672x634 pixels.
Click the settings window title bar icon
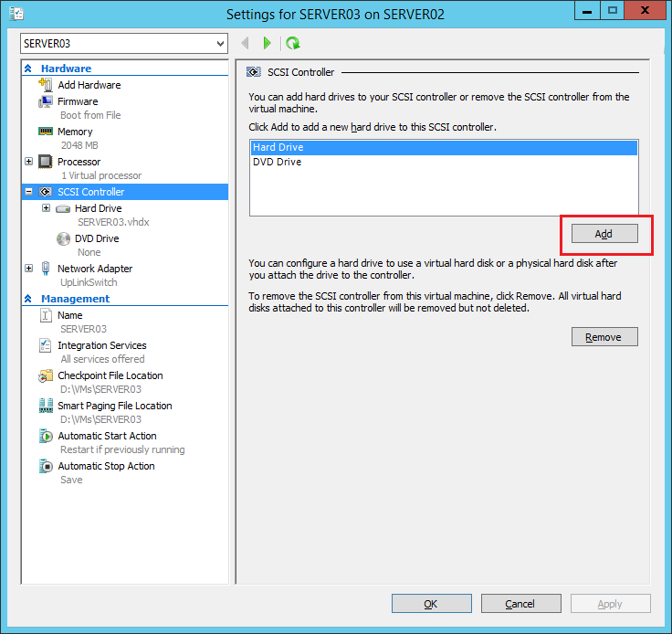(16, 14)
